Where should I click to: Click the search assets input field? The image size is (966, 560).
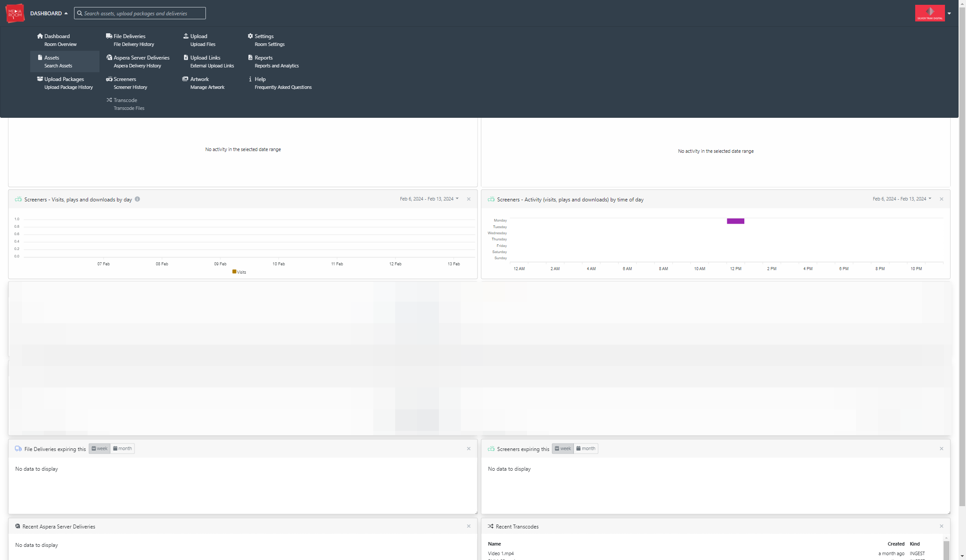[140, 13]
